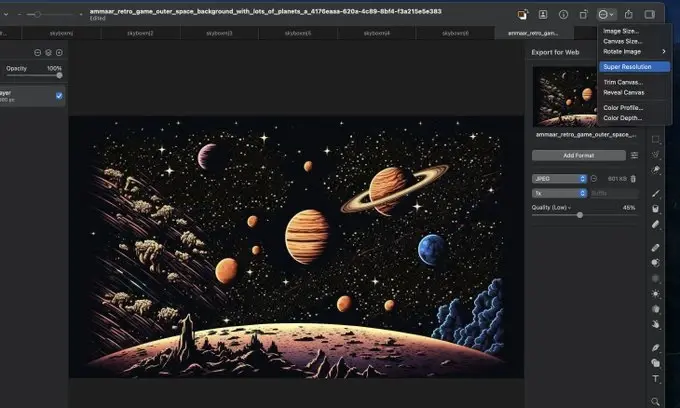The width and height of the screenshot is (680, 408).
Task: Open the image info icon in toolbar
Action: pos(563,15)
